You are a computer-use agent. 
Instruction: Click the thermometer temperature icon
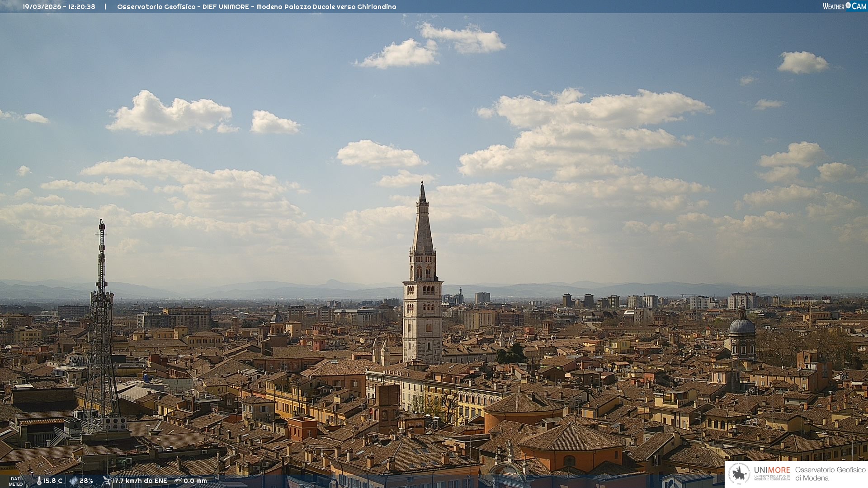click(x=39, y=481)
